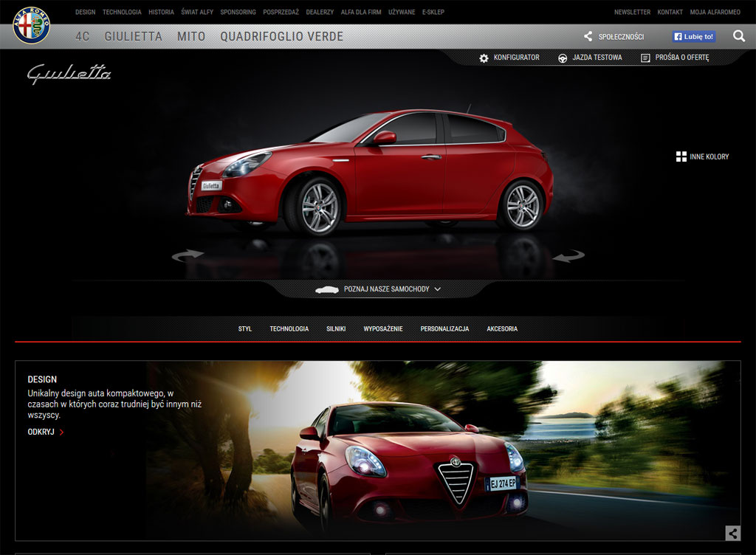Click the share icon on design banner
The width and height of the screenshot is (756, 555).
[x=733, y=533]
